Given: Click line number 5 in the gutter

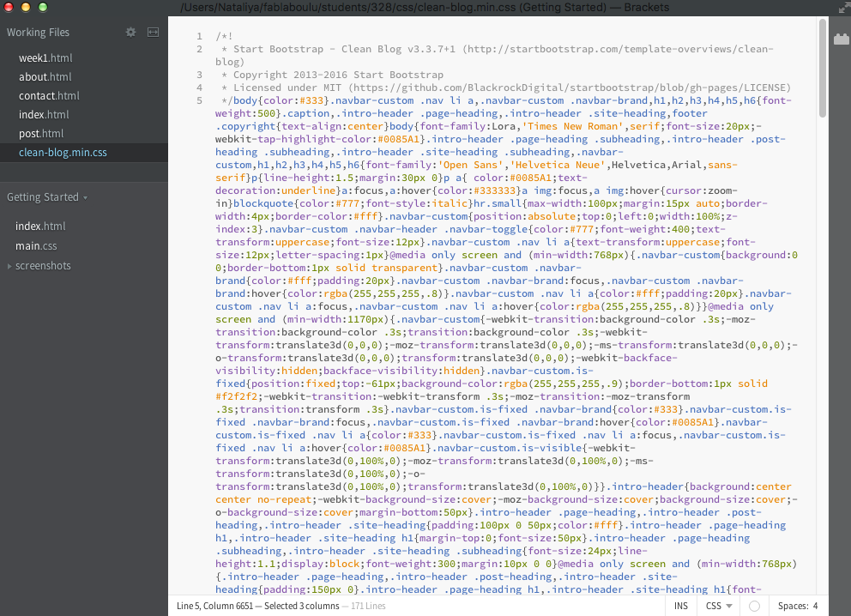Looking at the screenshot, I should (x=199, y=100).
